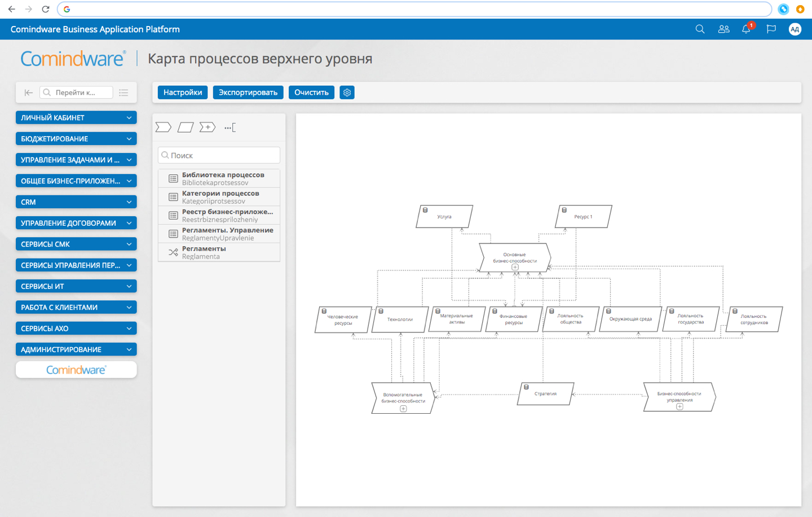
Task: Click database icon on Стратегия node
Action: click(526, 387)
